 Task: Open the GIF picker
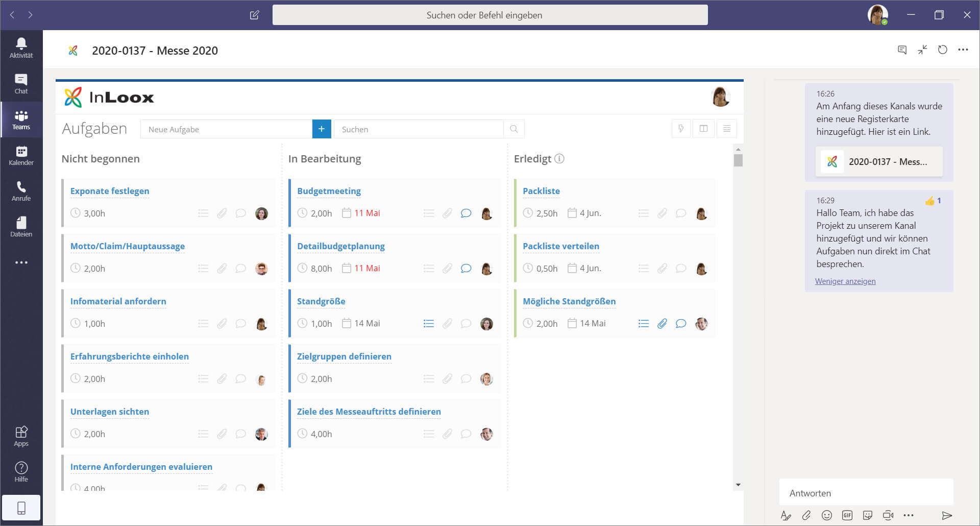click(x=847, y=515)
